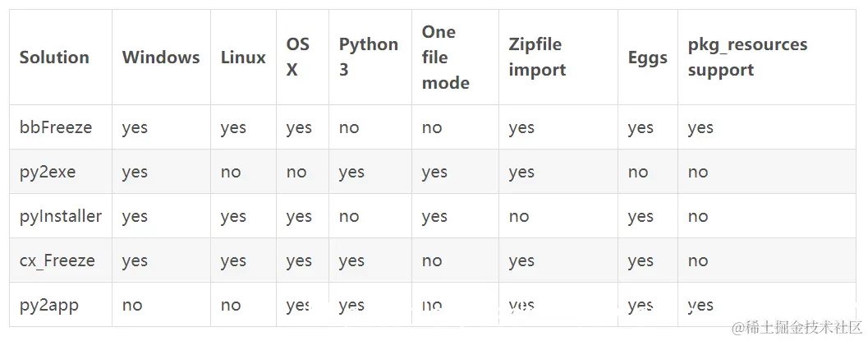Select cx_Freeze's One file mode cell

(432, 260)
